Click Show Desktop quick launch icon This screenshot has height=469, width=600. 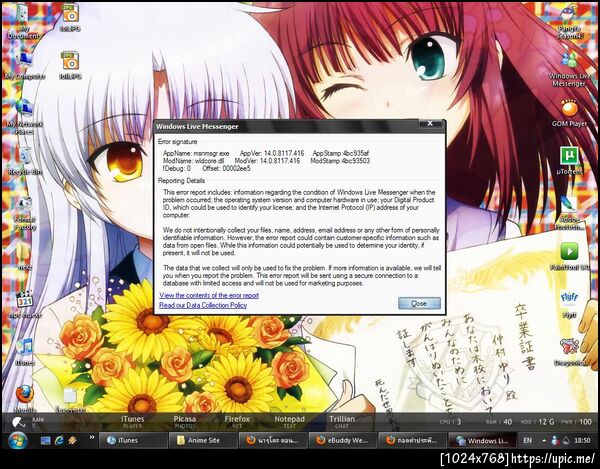[x=46, y=440]
